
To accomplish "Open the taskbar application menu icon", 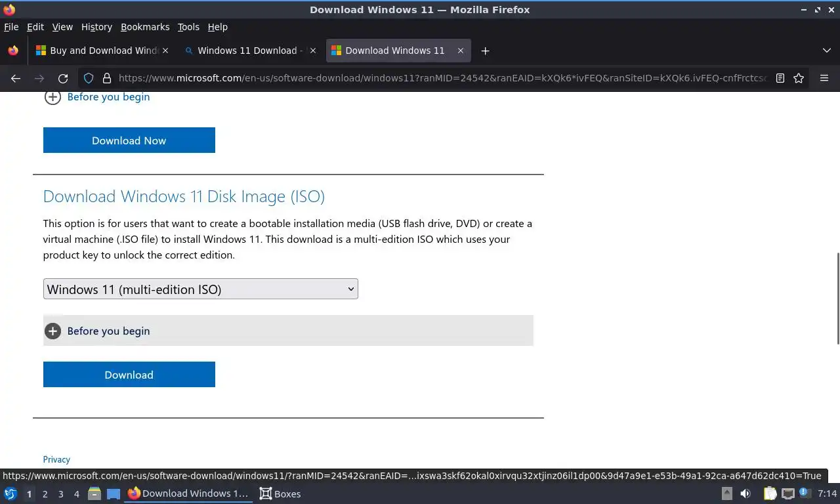I will point(10,493).
